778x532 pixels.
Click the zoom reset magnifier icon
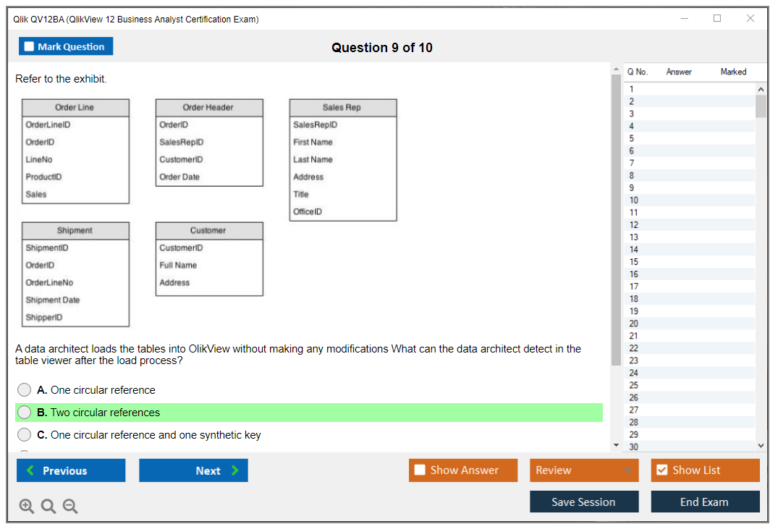[48, 507]
